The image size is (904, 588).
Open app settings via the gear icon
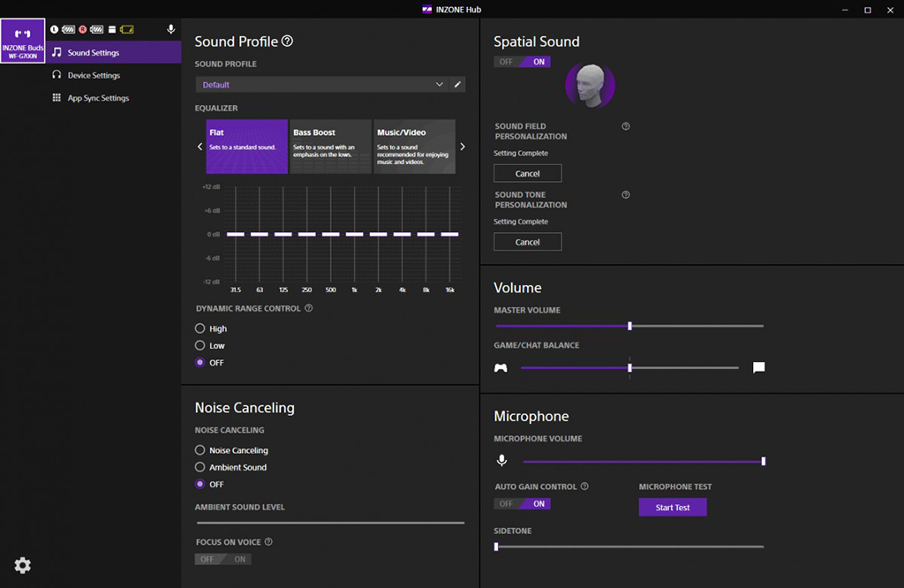22,565
